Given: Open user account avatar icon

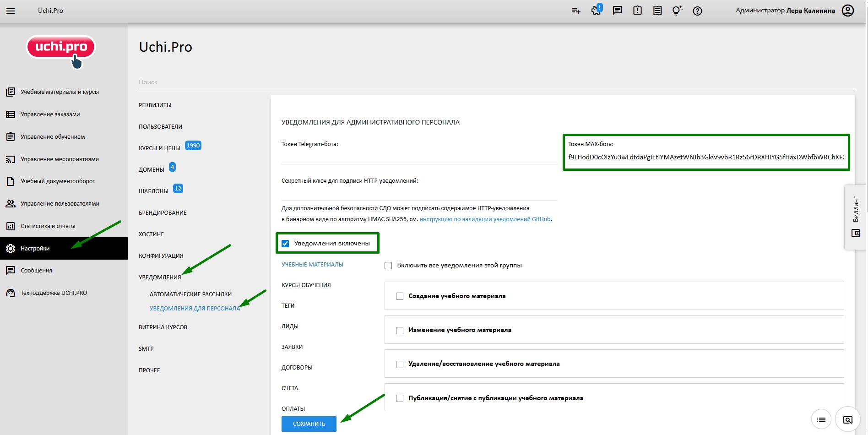Looking at the screenshot, I should pos(848,11).
